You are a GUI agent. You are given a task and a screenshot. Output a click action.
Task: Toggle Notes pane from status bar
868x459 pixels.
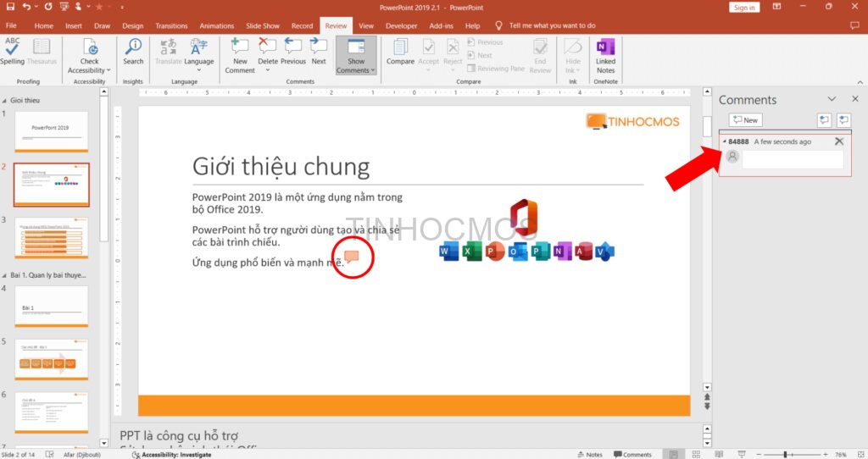590,455
